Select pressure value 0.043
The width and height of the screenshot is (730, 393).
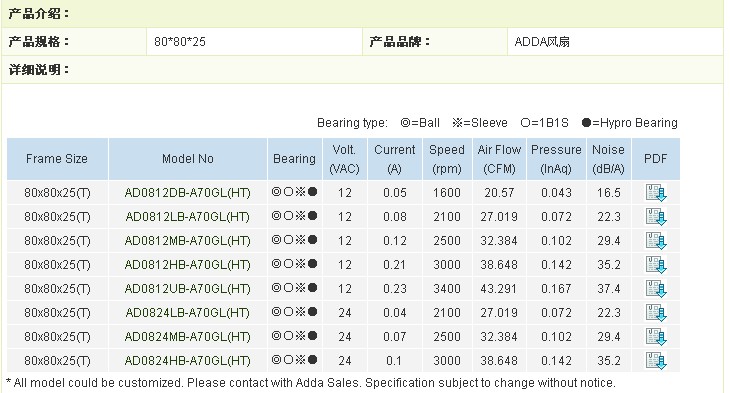556,193
